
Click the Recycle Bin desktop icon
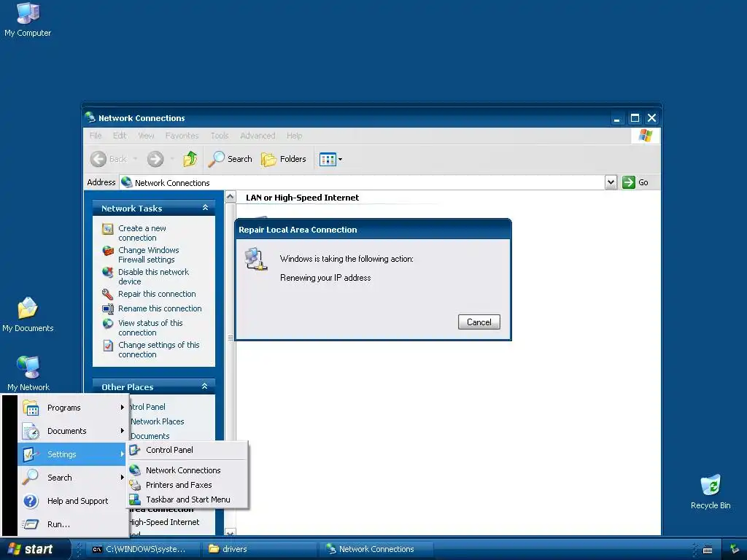pos(711,492)
